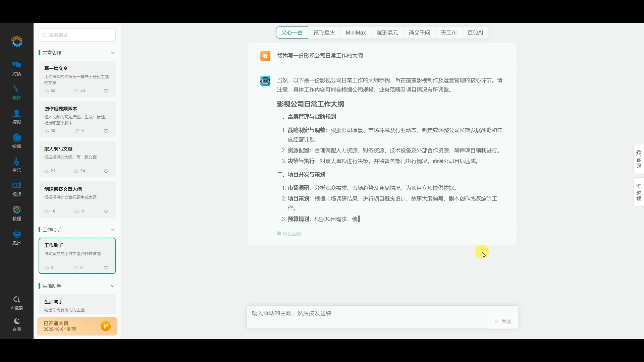
Task: Collapse the 工作助手 category
Action: click(x=113, y=230)
